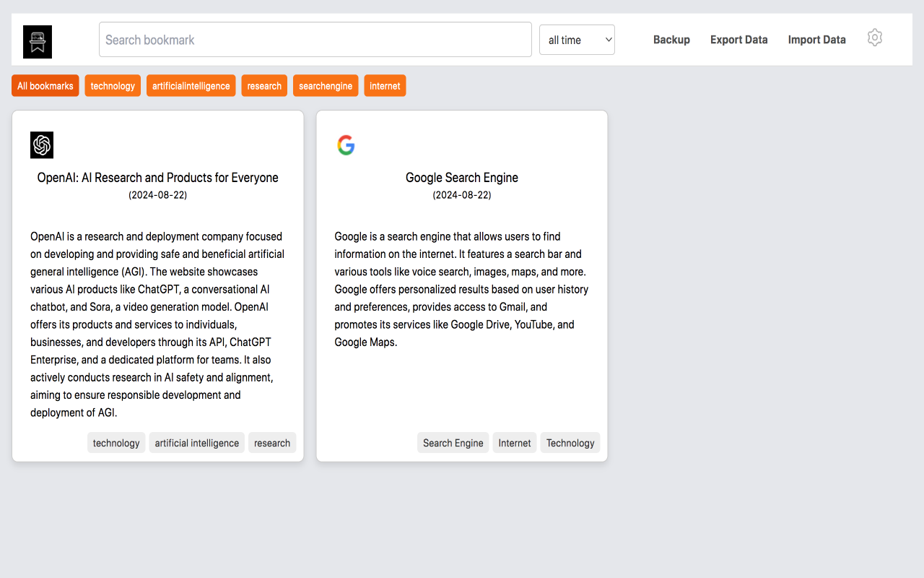Click Import Data
Viewport: 924px width, 578px height.
coord(816,40)
